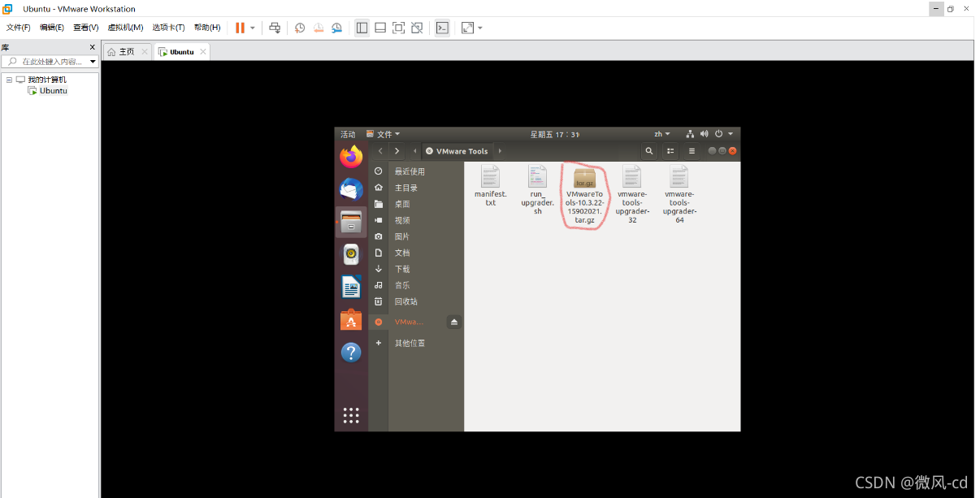The height and width of the screenshot is (498, 980).
Task: Close the 主页 tab
Action: [x=145, y=51]
